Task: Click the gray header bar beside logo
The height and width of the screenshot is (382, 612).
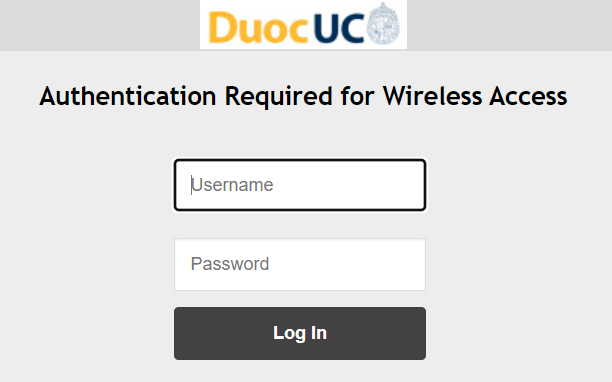Action: 100,25
